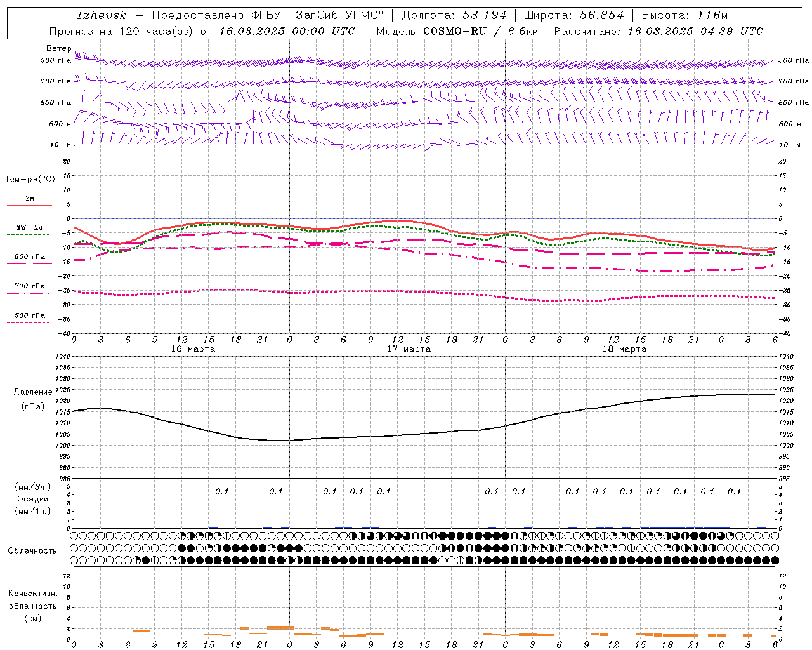Click the 'Тем-ра(°C)' temperature label
This screenshot has height=650, width=812.
tap(30, 180)
